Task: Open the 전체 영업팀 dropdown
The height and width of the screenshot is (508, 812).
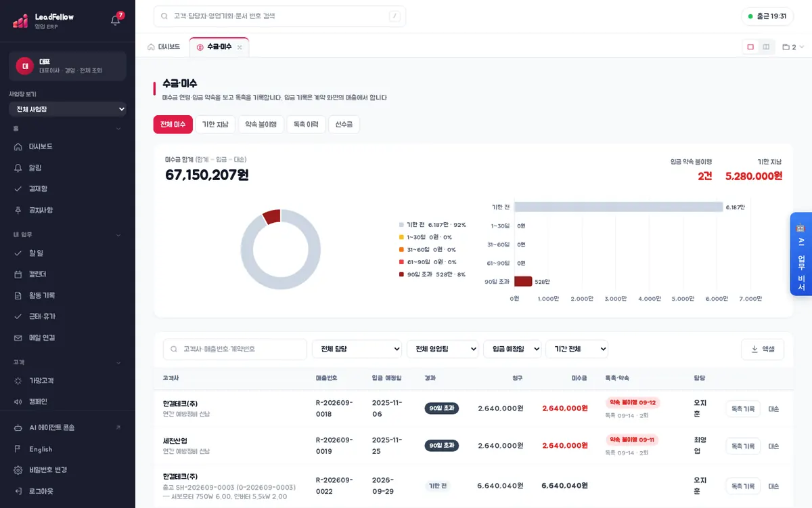Action: pyautogui.click(x=443, y=349)
